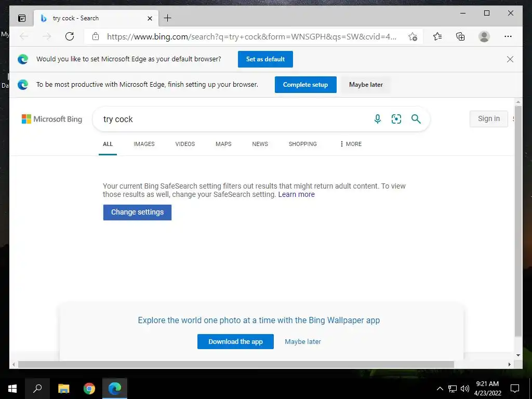Click Change settings button
The width and height of the screenshot is (532, 399).
click(137, 212)
